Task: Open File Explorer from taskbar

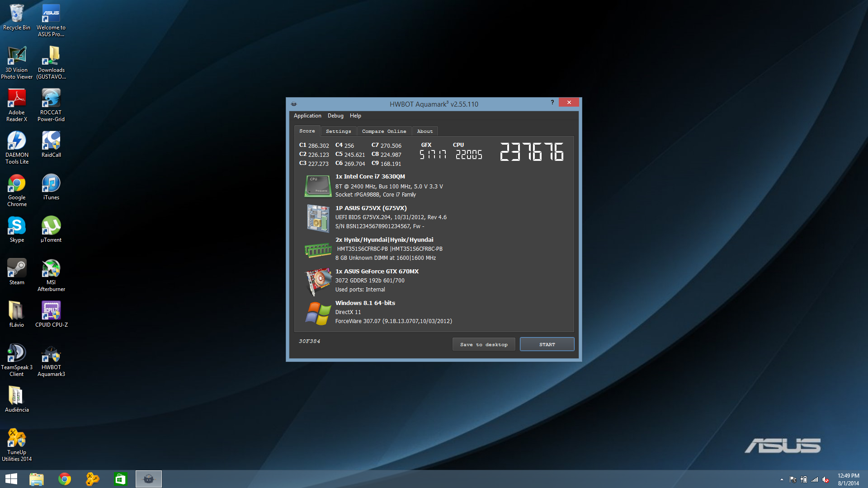Action: click(x=37, y=479)
